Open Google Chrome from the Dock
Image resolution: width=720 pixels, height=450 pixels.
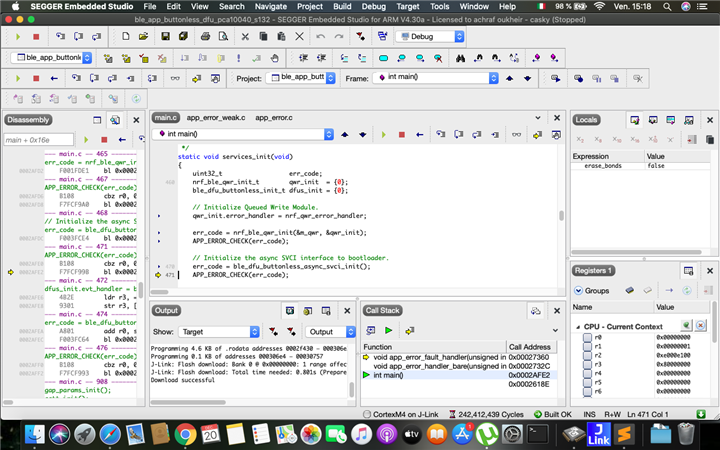185,434
